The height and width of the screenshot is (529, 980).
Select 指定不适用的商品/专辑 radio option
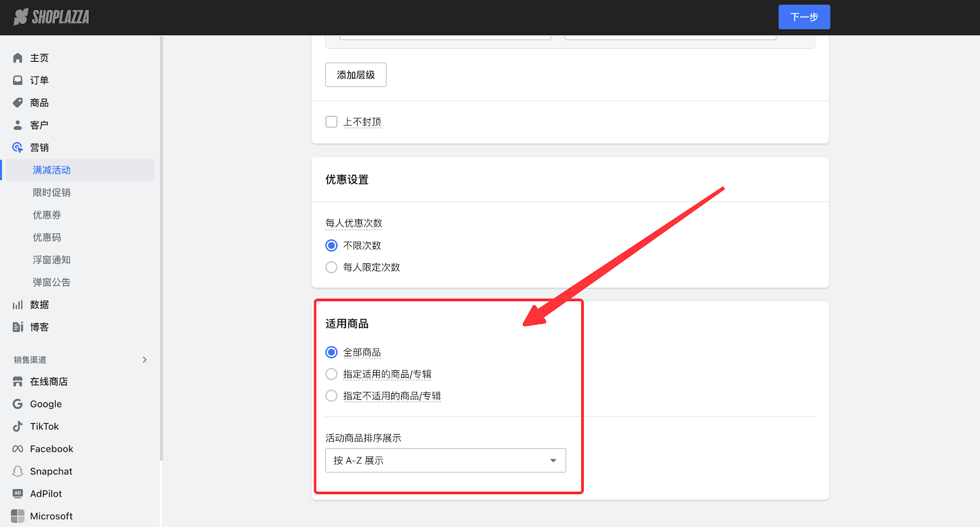coord(331,396)
